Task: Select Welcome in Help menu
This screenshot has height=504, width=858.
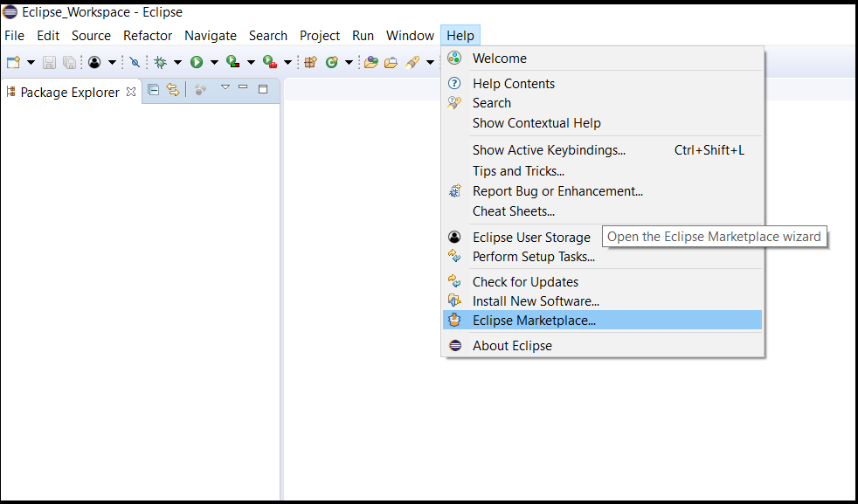Action: click(602, 59)
